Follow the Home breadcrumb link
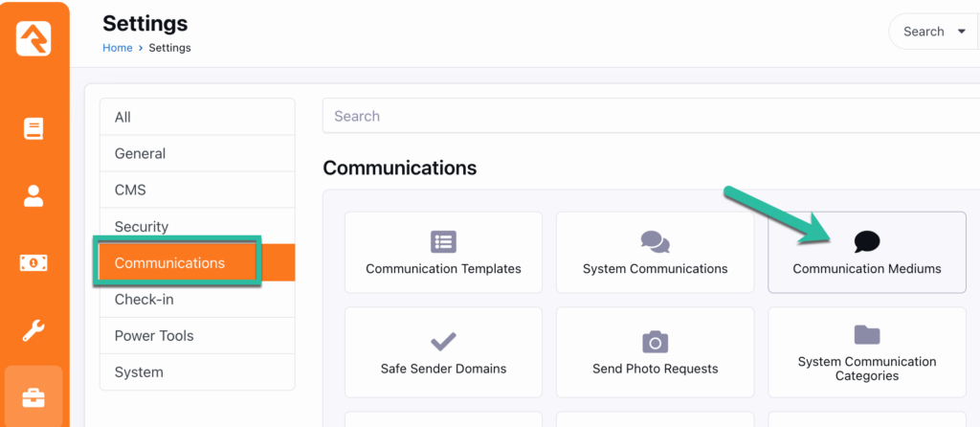Viewport: 980px width, 427px height. [x=117, y=48]
